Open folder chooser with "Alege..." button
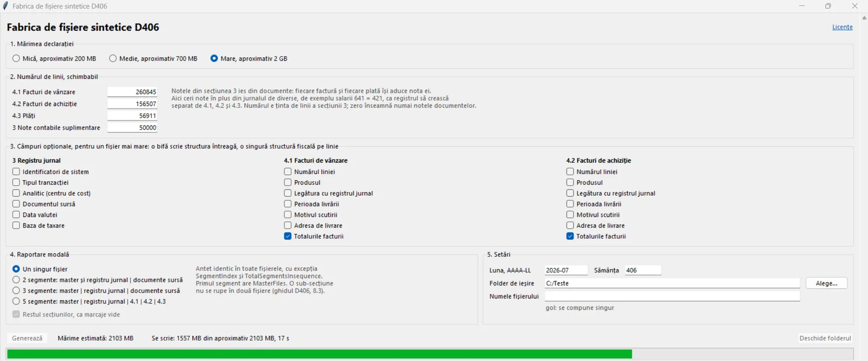 pos(827,283)
